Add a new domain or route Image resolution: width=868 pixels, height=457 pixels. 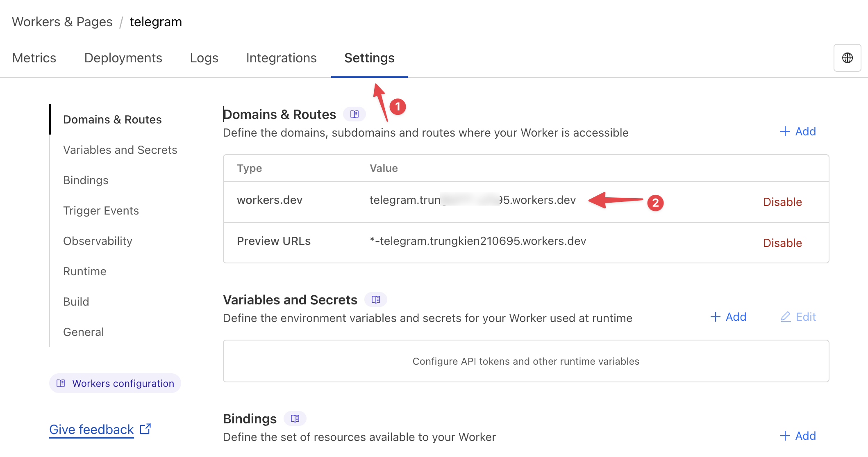click(798, 131)
